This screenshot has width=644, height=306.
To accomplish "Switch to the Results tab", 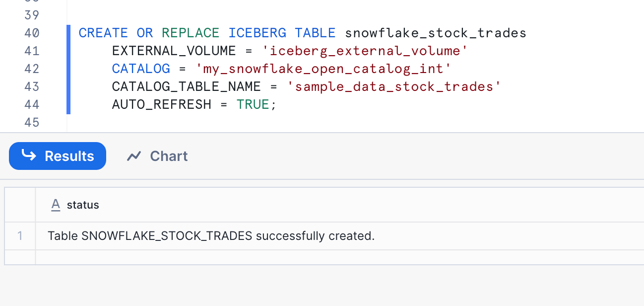I will (58, 156).
